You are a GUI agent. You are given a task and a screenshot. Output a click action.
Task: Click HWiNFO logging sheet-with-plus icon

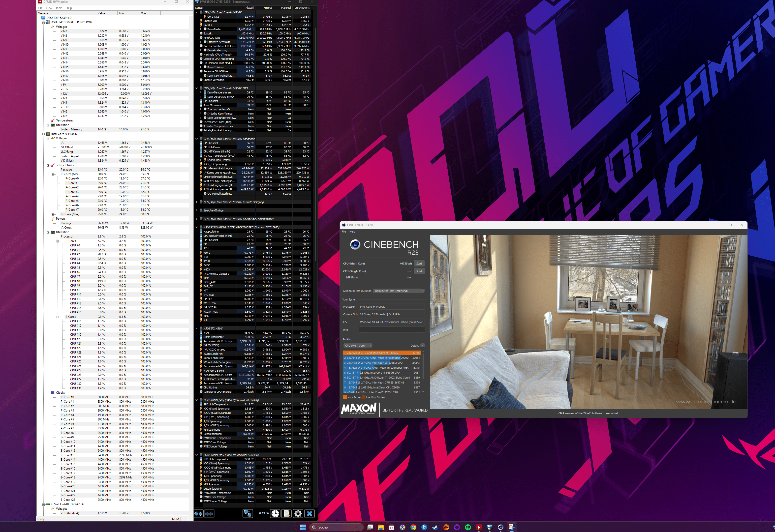point(286,514)
